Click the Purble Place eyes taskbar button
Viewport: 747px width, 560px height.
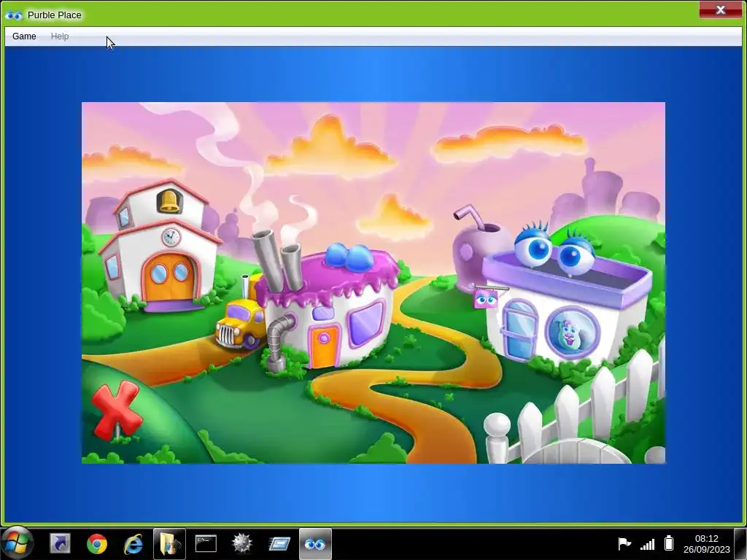(315, 544)
